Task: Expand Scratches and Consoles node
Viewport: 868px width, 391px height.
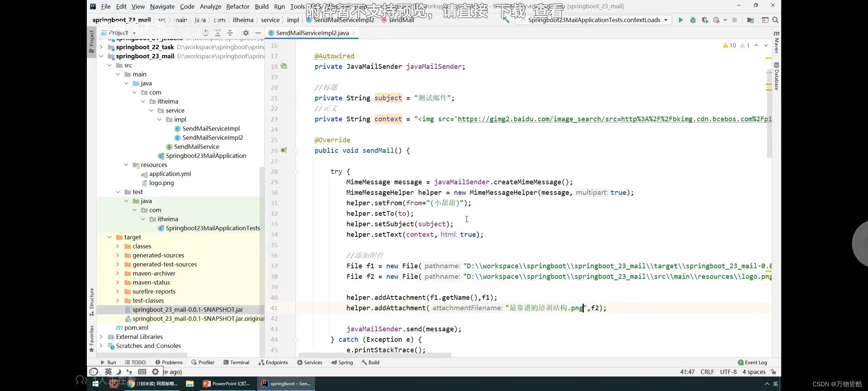Action: point(101,346)
